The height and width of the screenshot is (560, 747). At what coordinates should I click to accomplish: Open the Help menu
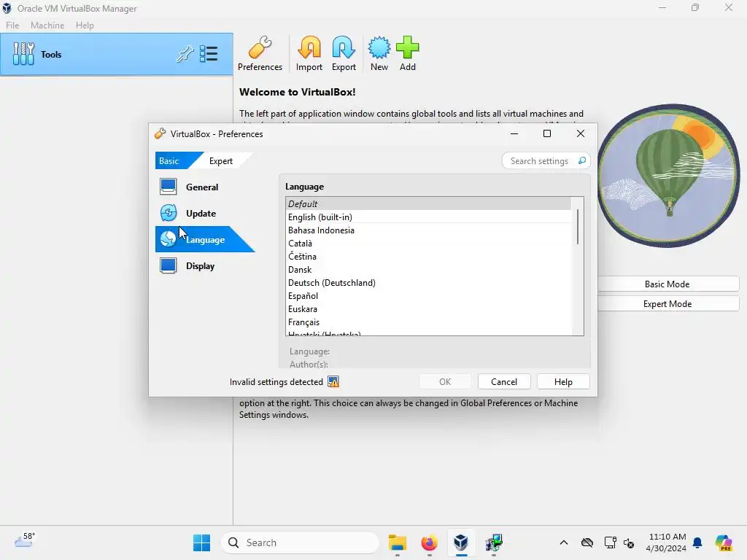click(85, 26)
